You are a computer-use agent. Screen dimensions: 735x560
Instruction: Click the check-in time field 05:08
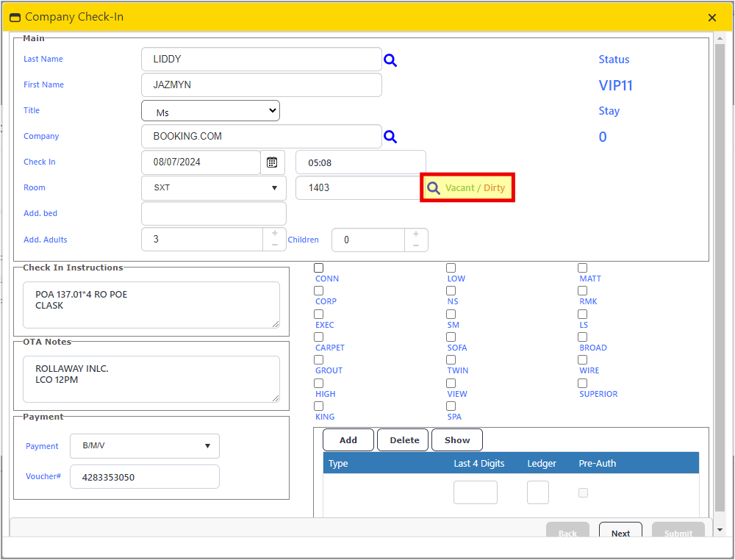pyautogui.click(x=361, y=162)
